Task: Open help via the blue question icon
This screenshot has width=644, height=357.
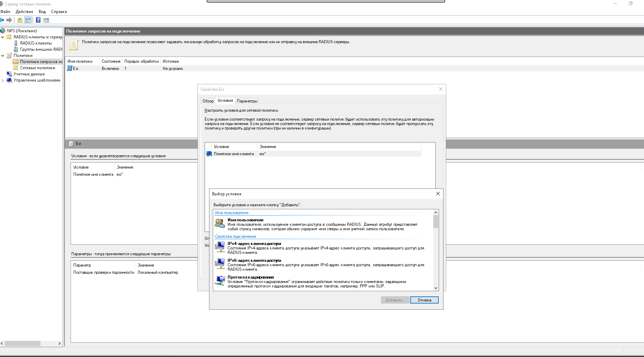Action: click(38, 20)
